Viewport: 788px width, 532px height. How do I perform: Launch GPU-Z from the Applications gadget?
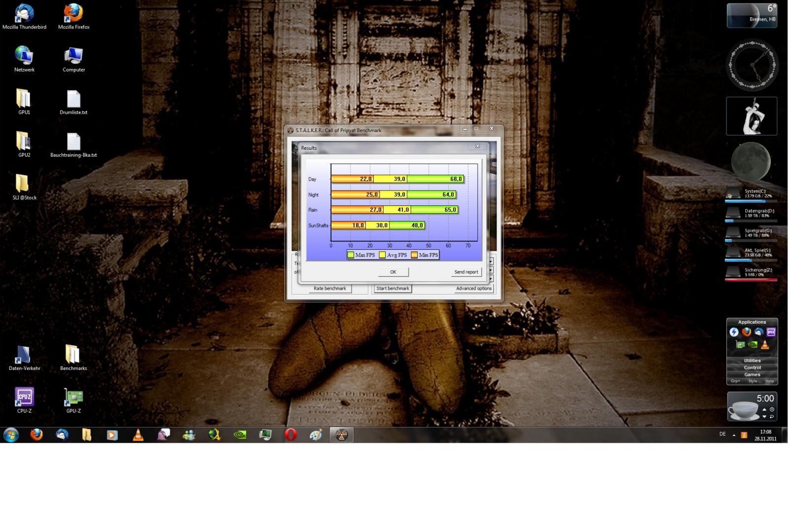pos(740,344)
